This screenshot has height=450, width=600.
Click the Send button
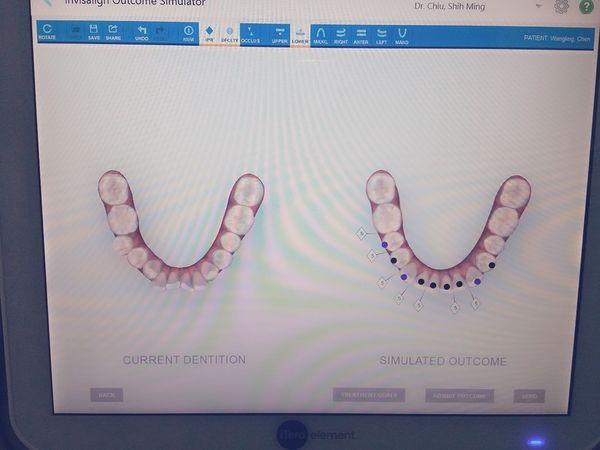[529, 396]
